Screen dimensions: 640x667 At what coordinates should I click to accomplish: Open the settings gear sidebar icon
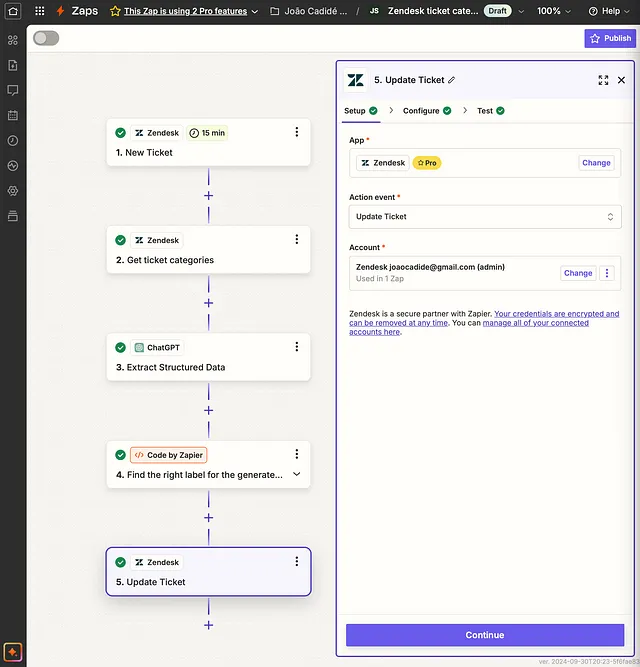point(13,191)
